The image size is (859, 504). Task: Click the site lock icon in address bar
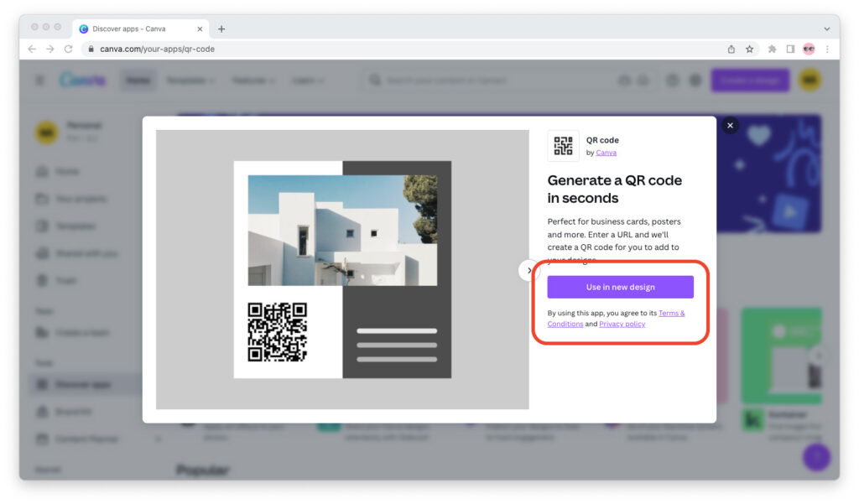point(91,49)
